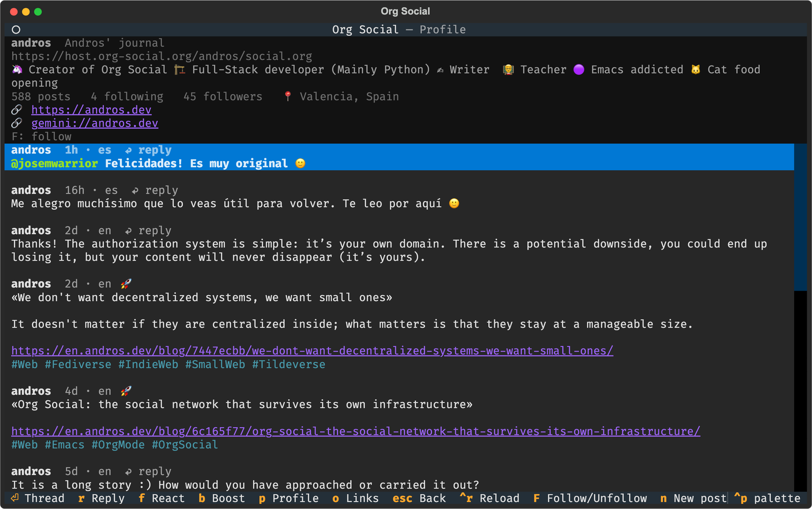The image size is (812, 509).
Task: Click the '588 posts' count
Action: [x=41, y=97]
